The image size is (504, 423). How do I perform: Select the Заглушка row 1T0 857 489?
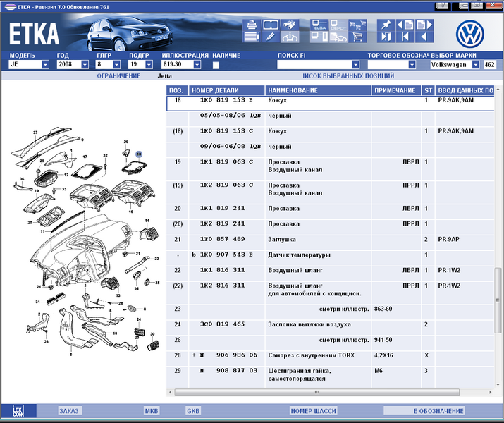tap(331, 243)
